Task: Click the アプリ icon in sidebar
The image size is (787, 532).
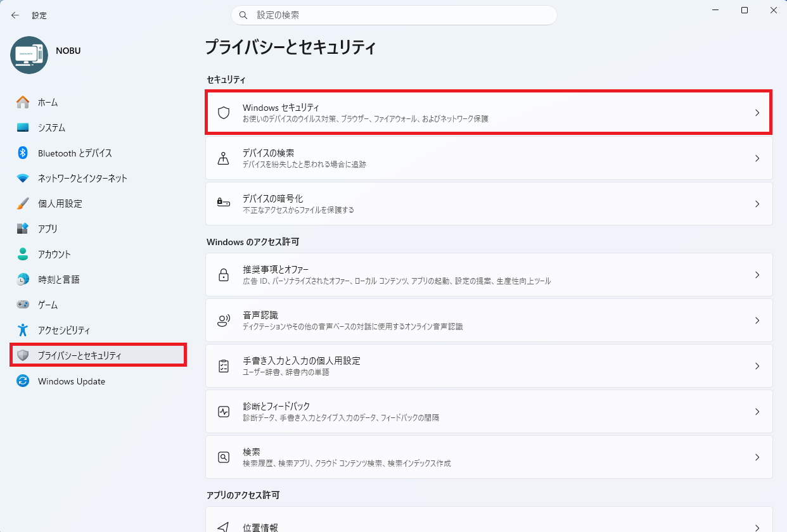Action: click(23, 229)
